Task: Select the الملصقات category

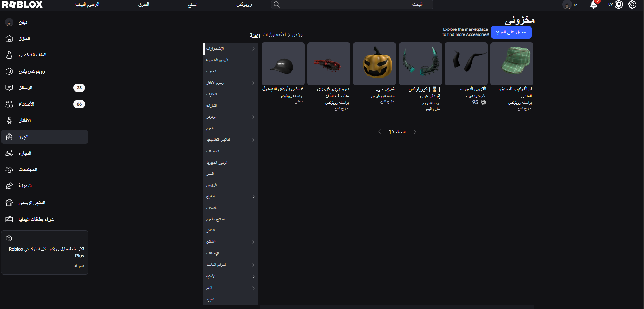Action: coord(230,151)
